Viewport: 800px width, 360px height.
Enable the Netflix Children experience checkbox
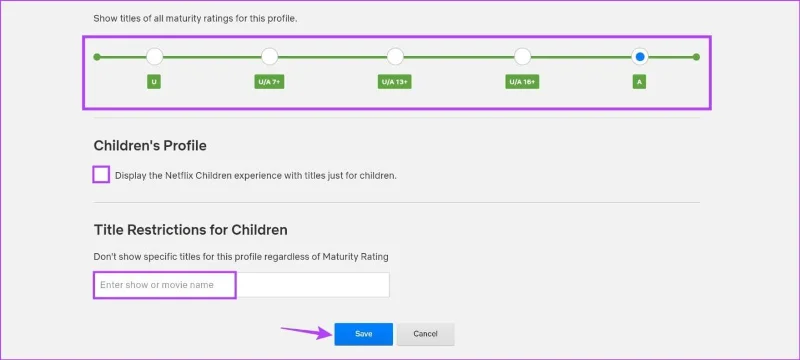(x=101, y=175)
